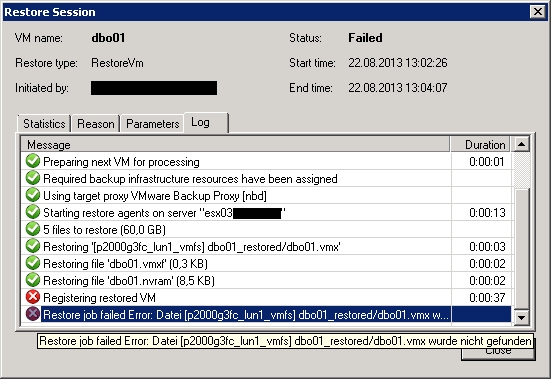551x379 pixels.
Task: Close the Restore Session dialog window
Action: (537, 12)
